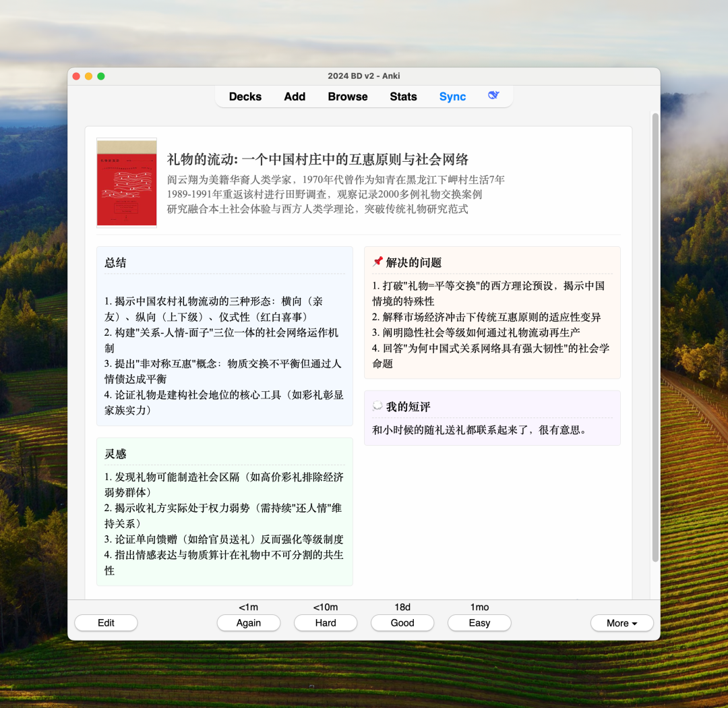The width and height of the screenshot is (728, 708).
Task: Click the speech bubble icon beside 我的短评
Action: pyautogui.click(x=377, y=407)
